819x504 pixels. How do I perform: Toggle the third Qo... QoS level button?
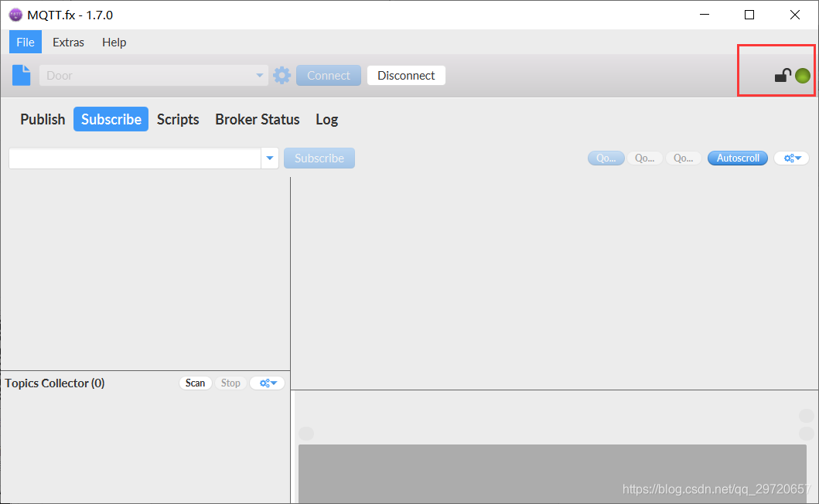[683, 158]
